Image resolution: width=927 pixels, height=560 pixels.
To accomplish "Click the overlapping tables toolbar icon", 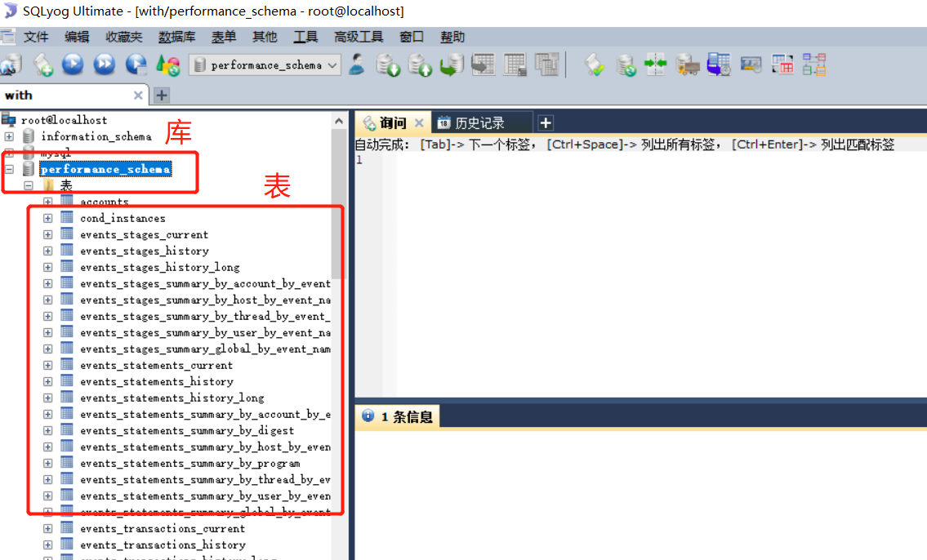I will pos(546,64).
